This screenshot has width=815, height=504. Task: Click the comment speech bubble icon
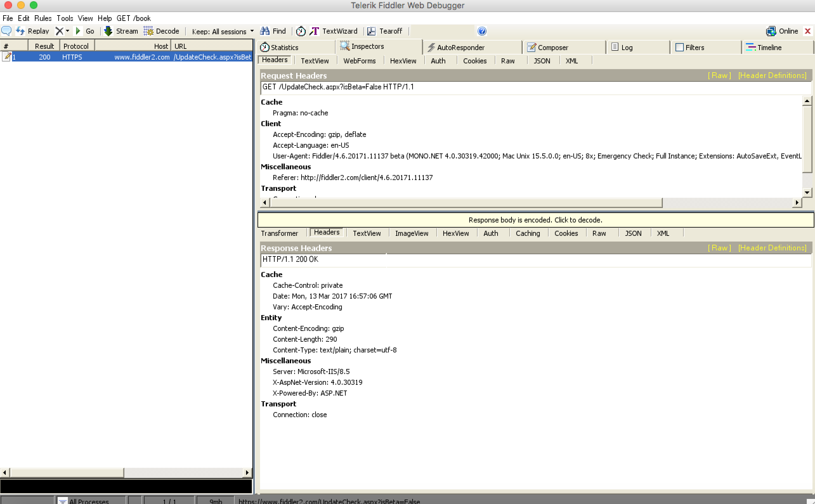point(6,31)
